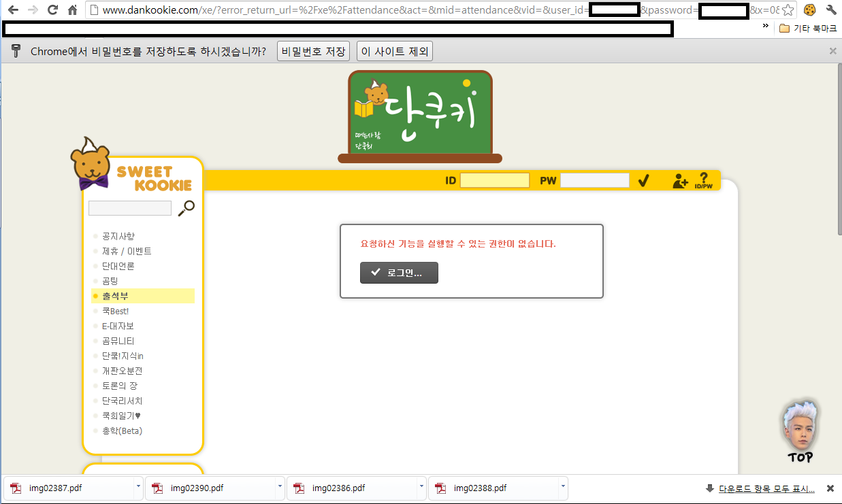The height and width of the screenshot is (504, 842).
Task: Click the add-user sign-up icon
Action: pyautogui.click(x=680, y=181)
